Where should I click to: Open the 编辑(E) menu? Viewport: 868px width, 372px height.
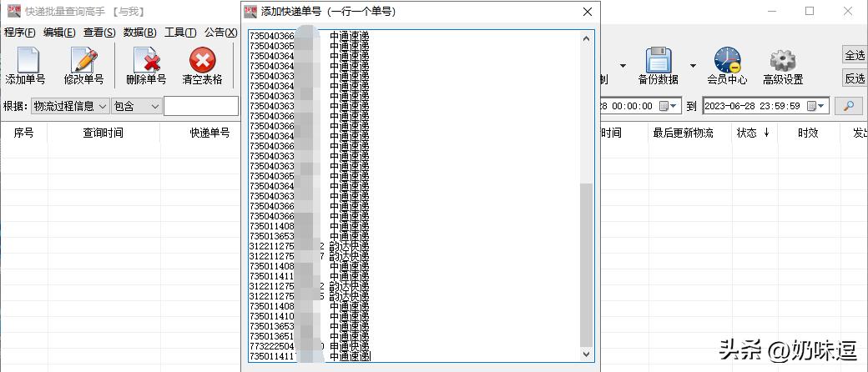[59, 33]
